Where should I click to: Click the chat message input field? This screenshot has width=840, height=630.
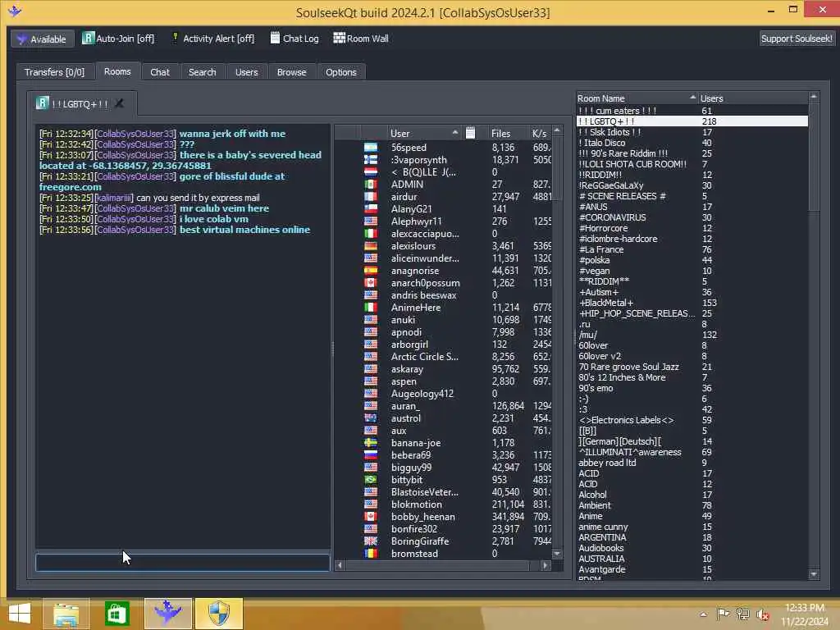(x=182, y=562)
